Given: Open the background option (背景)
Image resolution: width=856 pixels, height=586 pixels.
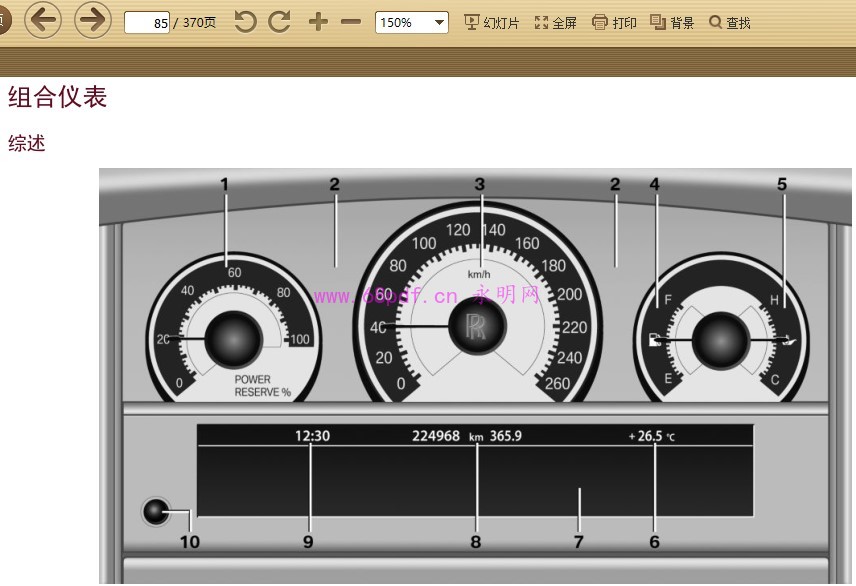Looking at the screenshot, I should pos(672,23).
